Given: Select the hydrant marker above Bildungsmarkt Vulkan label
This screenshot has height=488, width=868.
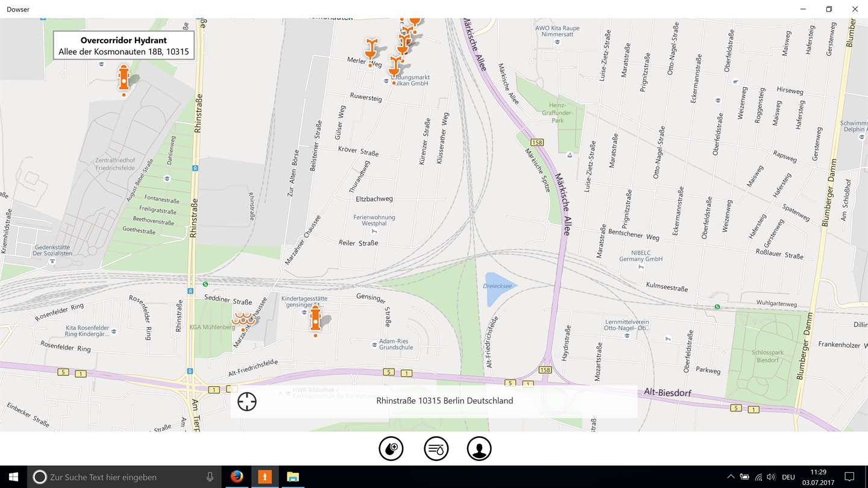Looking at the screenshot, I should 394,69.
